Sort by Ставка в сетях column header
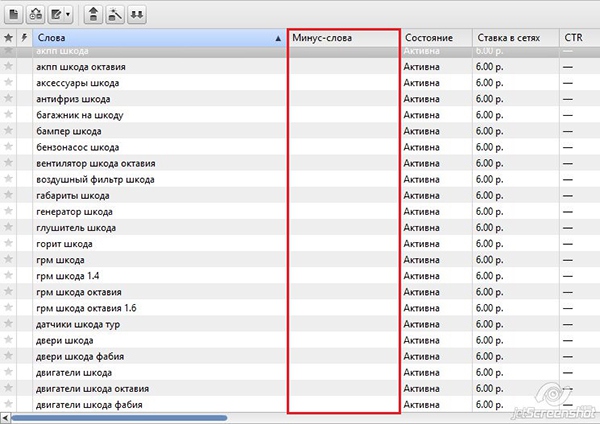This screenshot has width=600, height=424. click(516, 38)
